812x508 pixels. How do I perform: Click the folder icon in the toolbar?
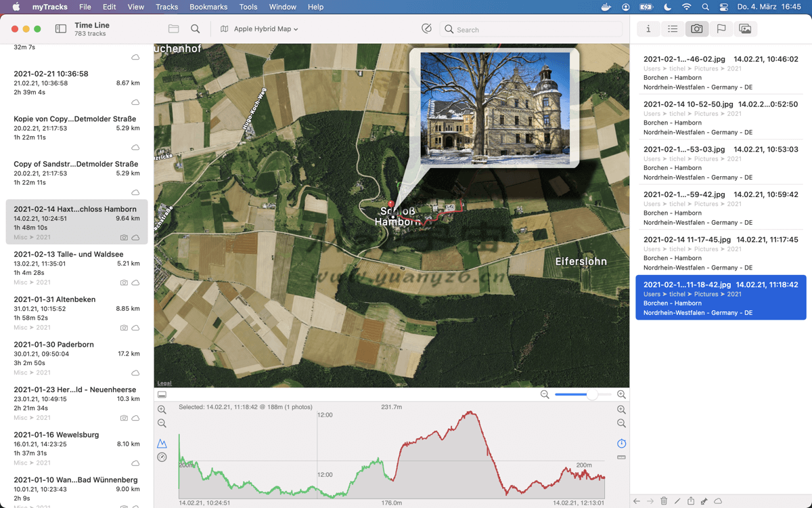[x=174, y=29]
